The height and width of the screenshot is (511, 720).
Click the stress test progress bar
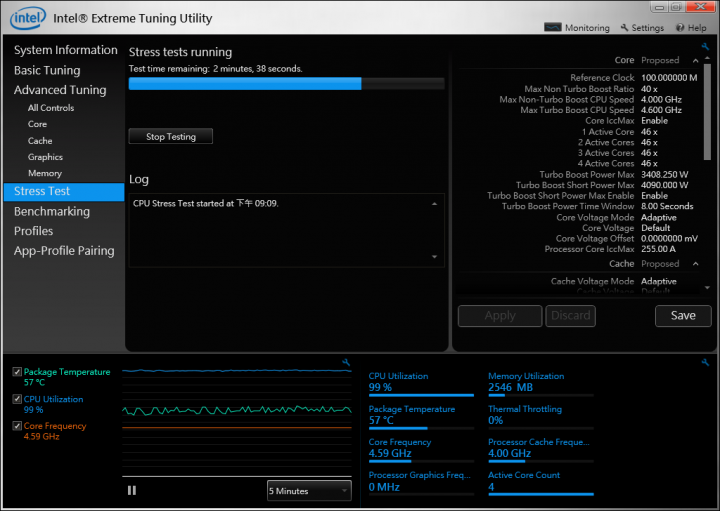(x=287, y=84)
